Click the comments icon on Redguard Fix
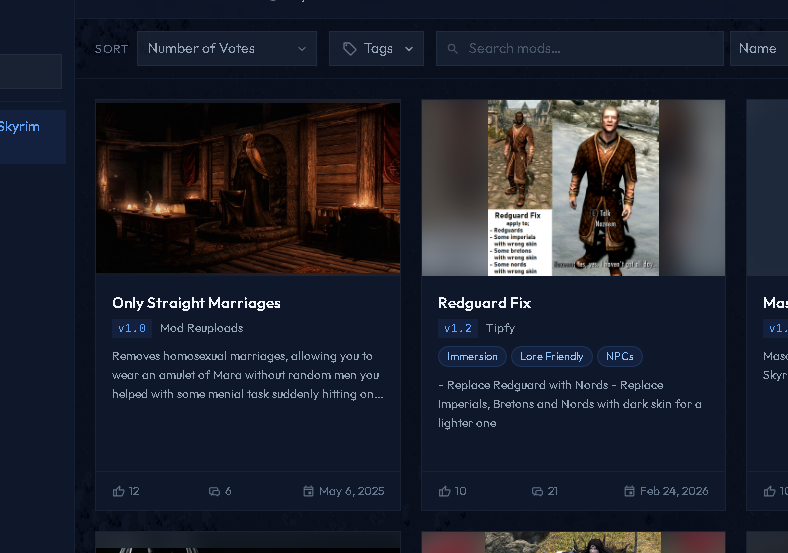This screenshot has height=553, width=788. click(x=538, y=491)
